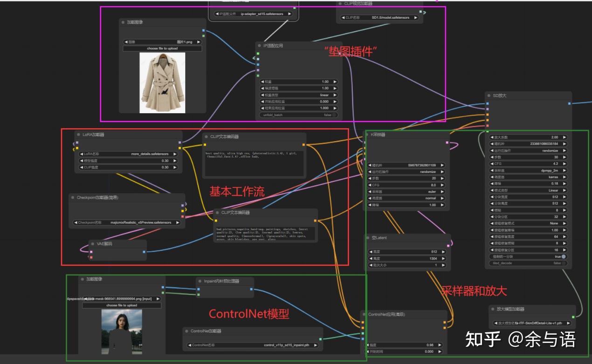Collapse the Checkpoint加载器(简易) node using its title dot
This screenshot has width=592, height=364.
(73, 198)
